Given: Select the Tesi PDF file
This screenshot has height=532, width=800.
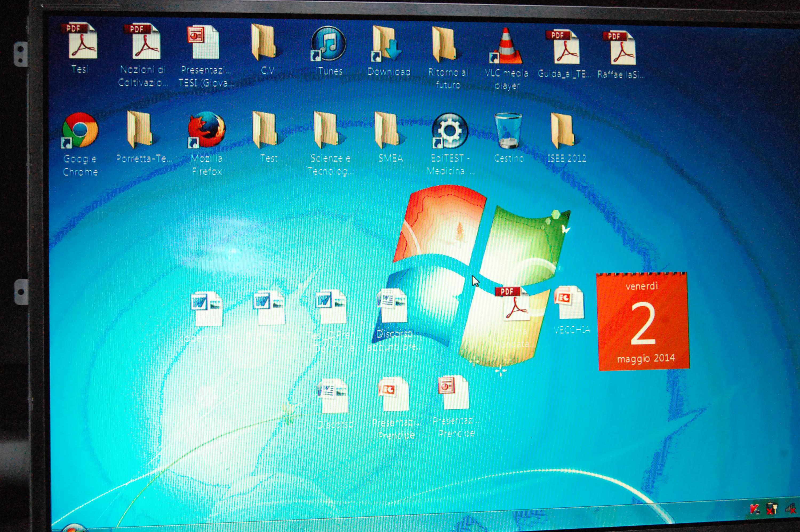Looking at the screenshot, I should [82, 42].
